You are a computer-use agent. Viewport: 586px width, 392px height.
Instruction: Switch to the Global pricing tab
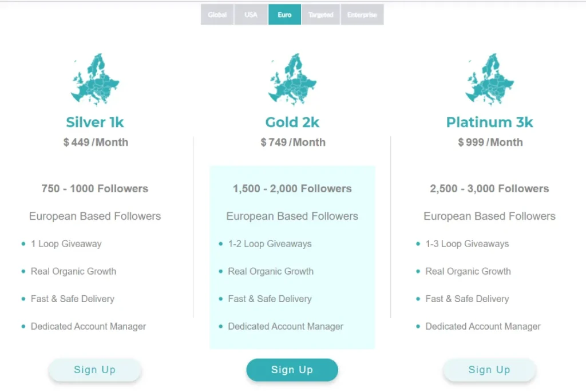tap(217, 14)
